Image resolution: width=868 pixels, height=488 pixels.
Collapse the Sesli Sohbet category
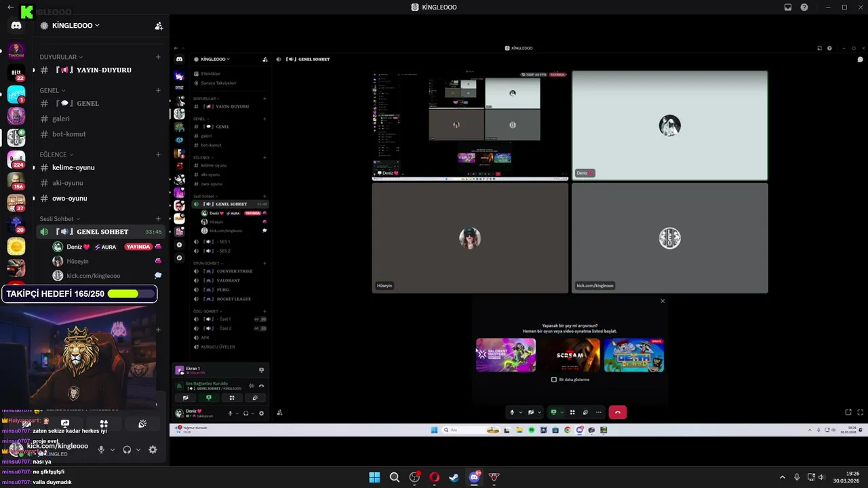(x=60, y=219)
